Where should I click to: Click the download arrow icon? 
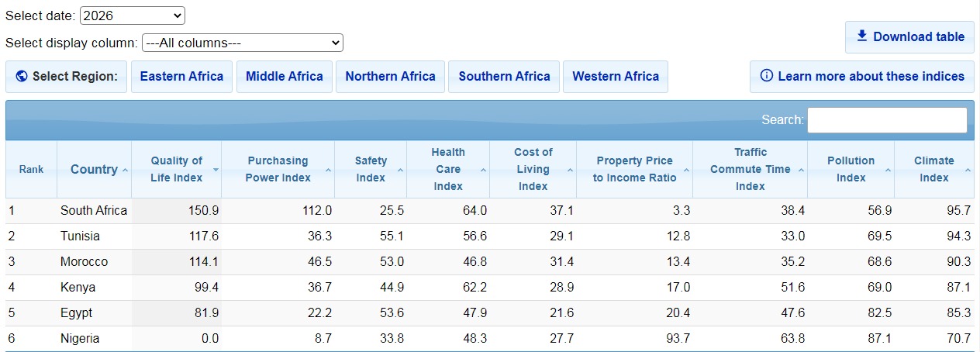pos(862,36)
